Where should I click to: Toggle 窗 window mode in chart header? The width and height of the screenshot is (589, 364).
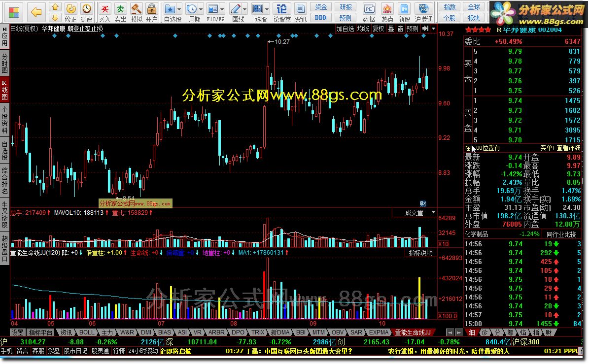(400, 29)
